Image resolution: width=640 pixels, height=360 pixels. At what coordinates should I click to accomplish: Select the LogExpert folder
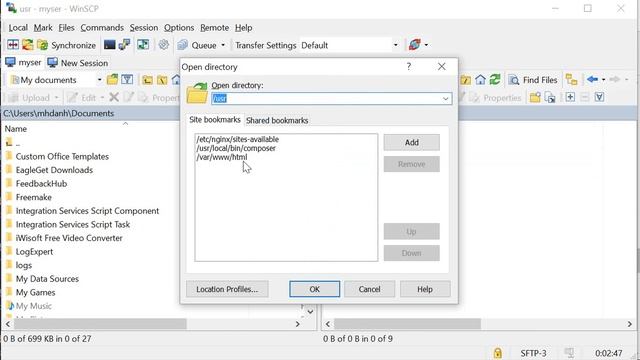coord(34,251)
